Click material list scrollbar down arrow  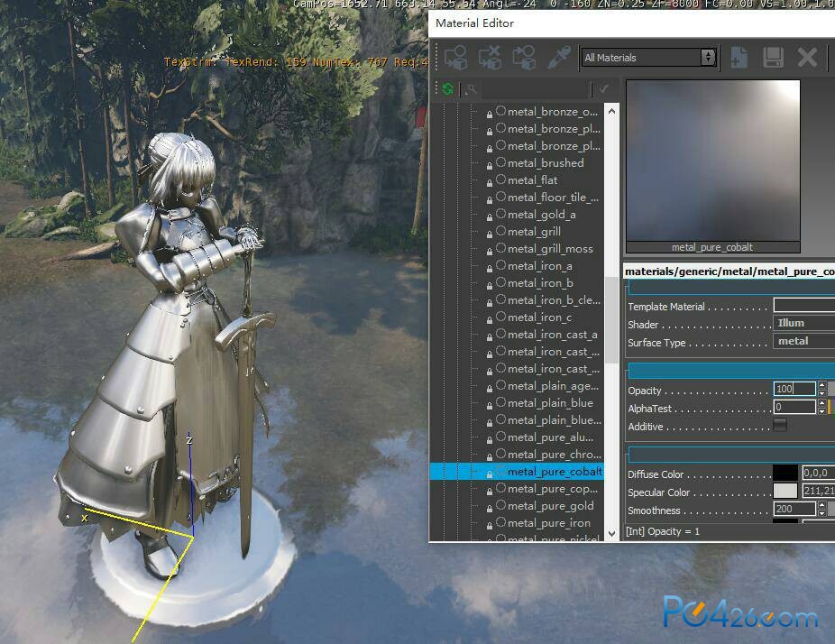(x=612, y=533)
